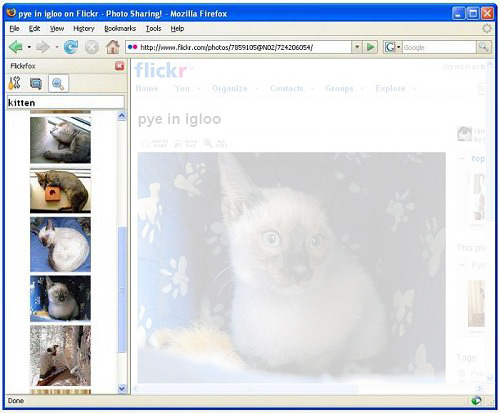
Task: Open the Help menu
Action: click(x=177, y=29)
